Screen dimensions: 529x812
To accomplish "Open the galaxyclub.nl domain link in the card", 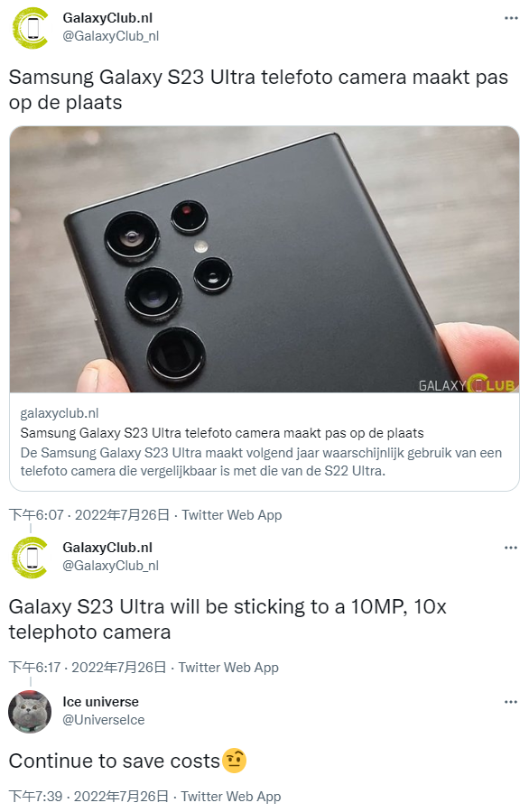I will click(59, 413).
